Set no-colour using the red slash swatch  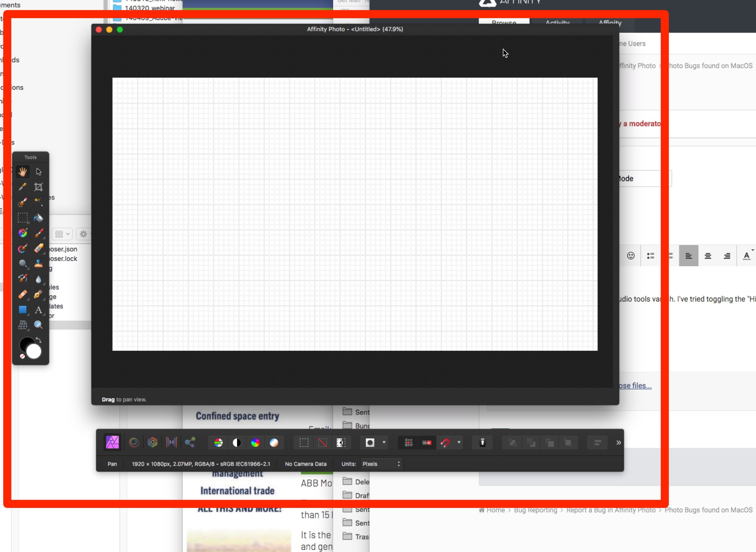coord(22,357)
